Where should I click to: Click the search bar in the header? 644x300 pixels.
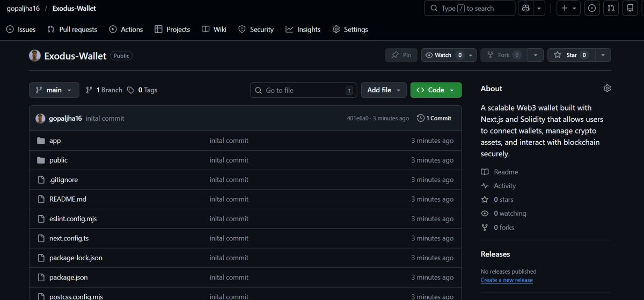tap(470, 9)
